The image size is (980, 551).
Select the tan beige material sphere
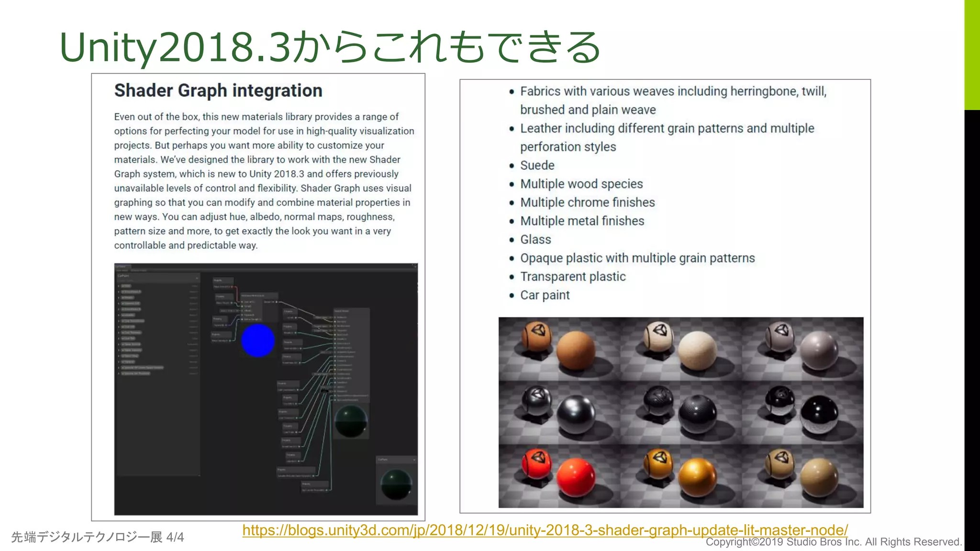(819, 477)
